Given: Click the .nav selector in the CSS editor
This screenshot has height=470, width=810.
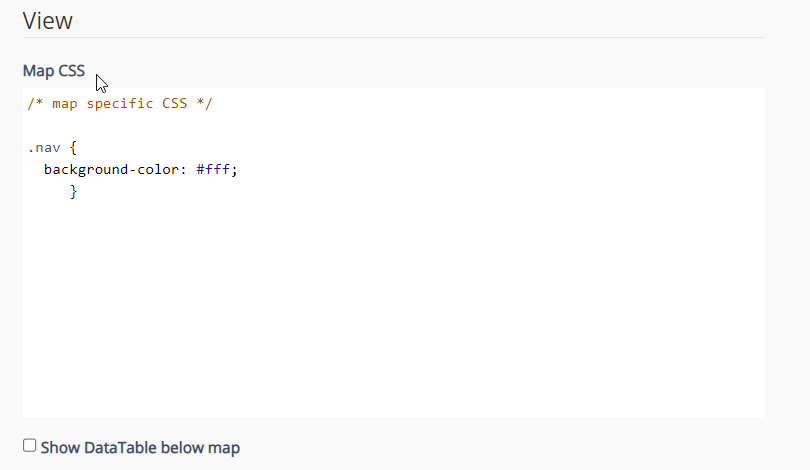Looking at the screenshot, I should pyautogui.click(x=44, y=147).
